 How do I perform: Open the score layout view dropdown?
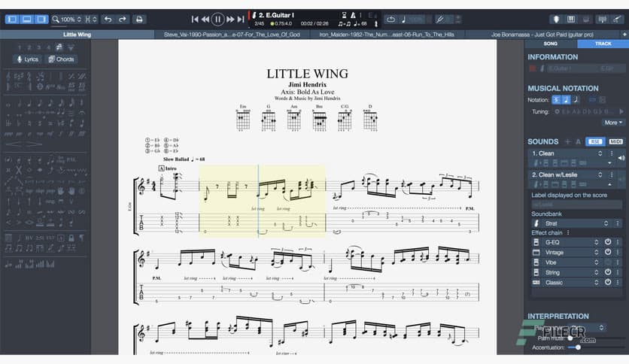(90, 19)
